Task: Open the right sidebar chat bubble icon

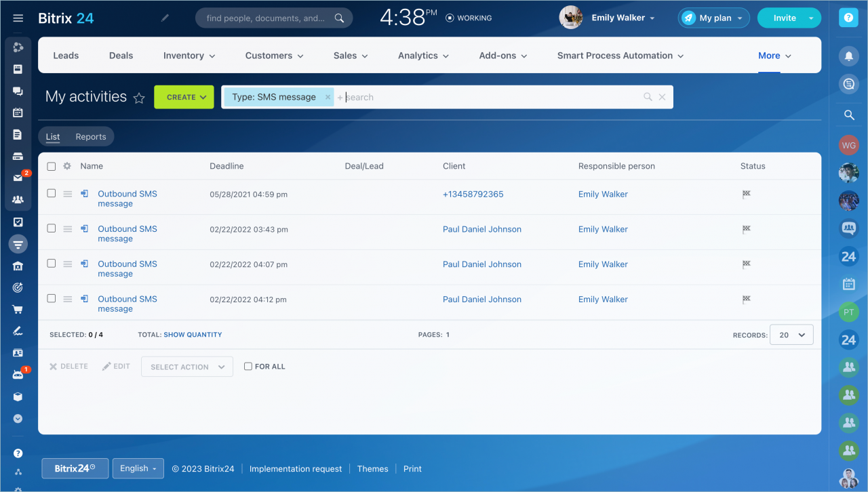Action: (849, 83)
